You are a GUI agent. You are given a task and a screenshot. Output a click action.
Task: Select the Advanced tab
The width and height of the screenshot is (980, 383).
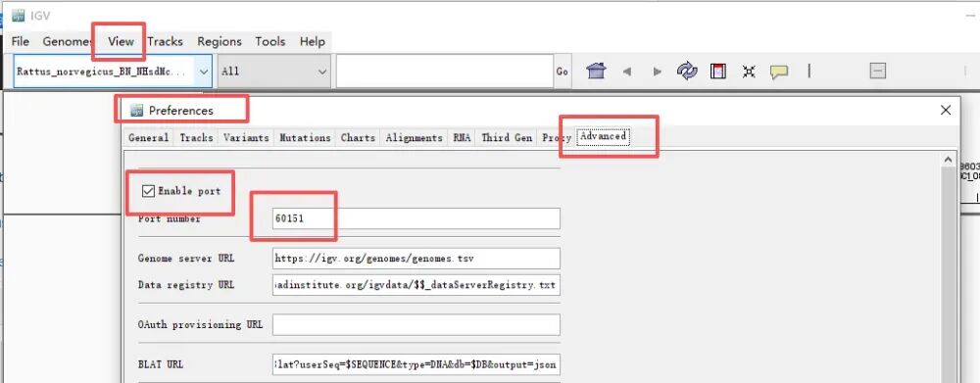(x=603, y=136)
